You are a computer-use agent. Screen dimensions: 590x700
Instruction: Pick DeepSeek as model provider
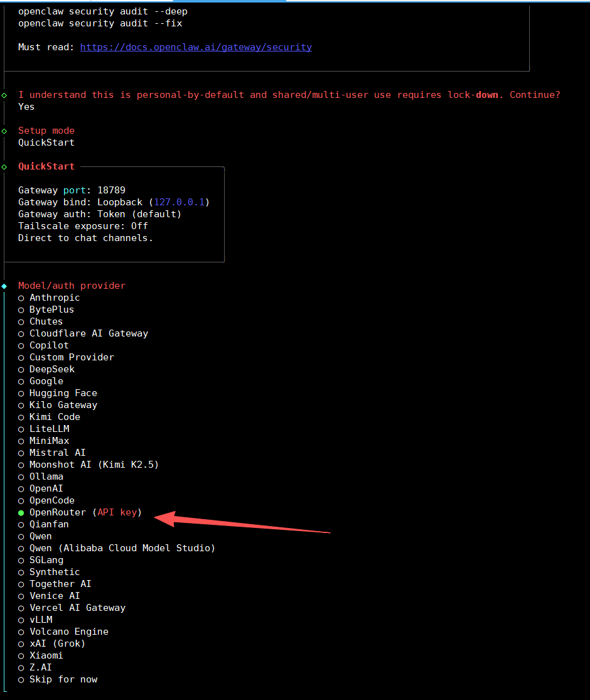point(46,369)
